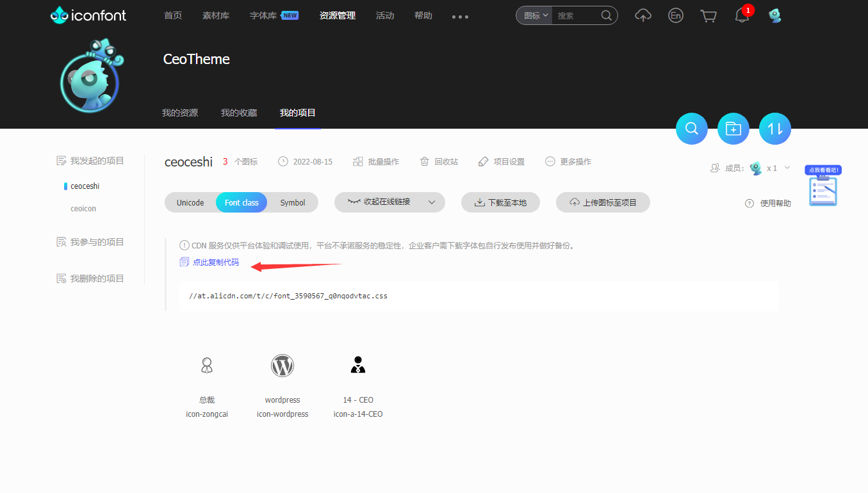The width and height of the screenshot is (868, 493).
Task: Switch to 我的资源 tab
Action: point(180,113)
